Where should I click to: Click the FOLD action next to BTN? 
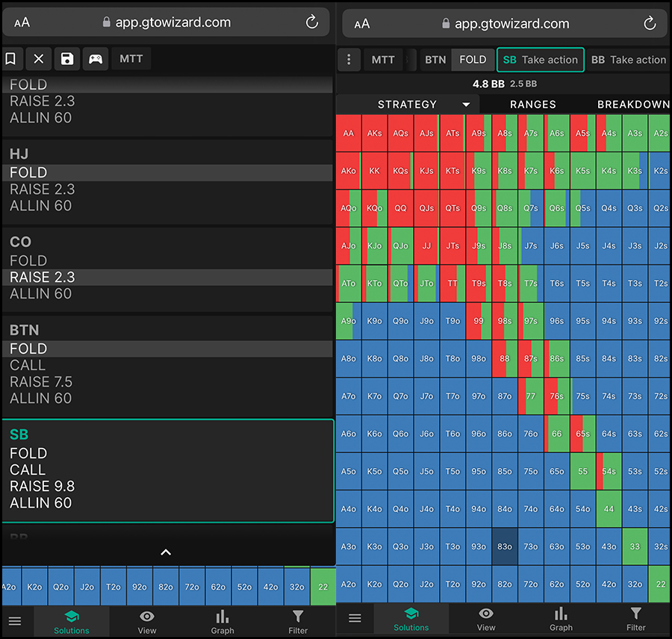(473, 60)
